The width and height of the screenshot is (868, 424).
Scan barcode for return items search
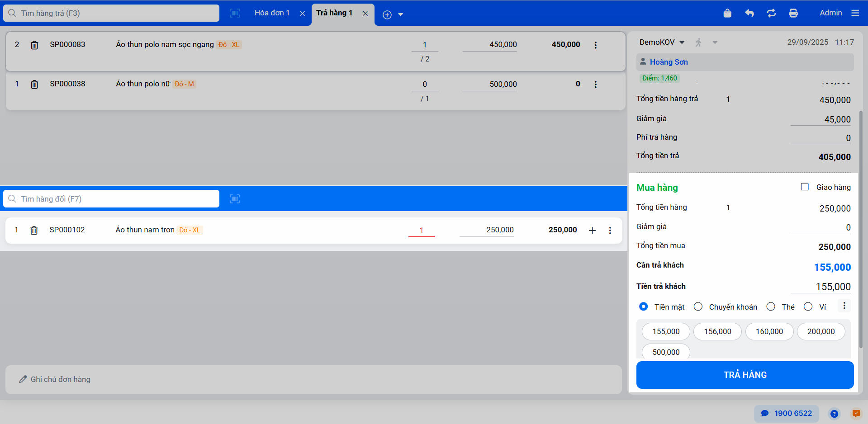pyautogui.click(x=235, y=13)
